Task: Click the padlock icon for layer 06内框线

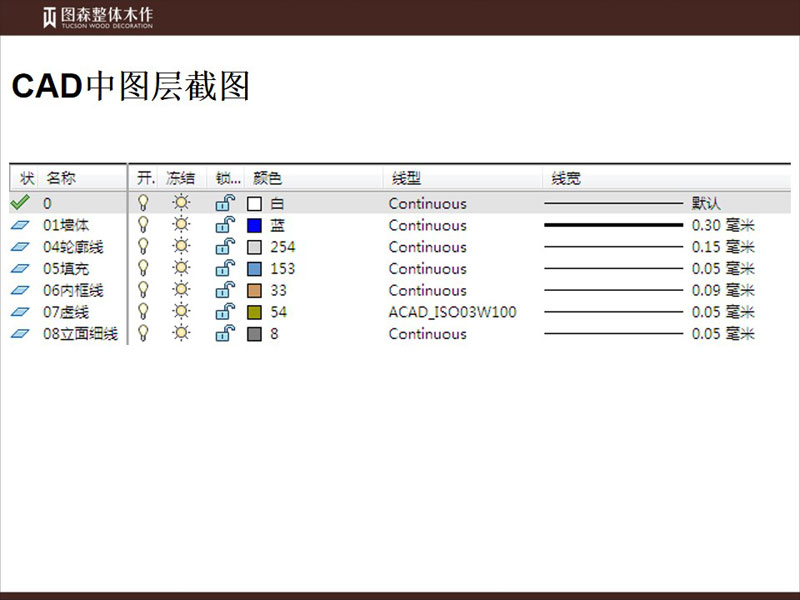Action: [x=226, y=290]
